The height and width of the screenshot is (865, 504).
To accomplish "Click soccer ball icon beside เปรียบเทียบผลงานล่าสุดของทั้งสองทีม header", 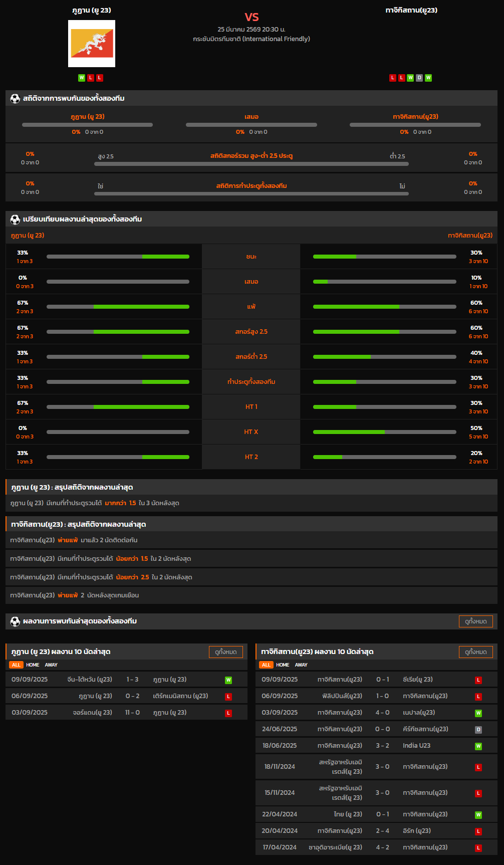I will pyautogui.click(x=15, y=220).
